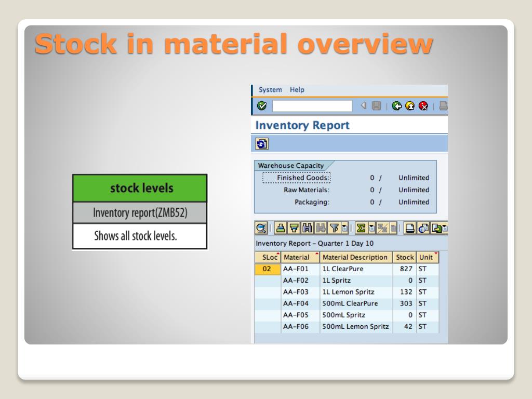The image size is (532, 399).
Task: Go back with the green arrow icon
Action: click(396, 106)
